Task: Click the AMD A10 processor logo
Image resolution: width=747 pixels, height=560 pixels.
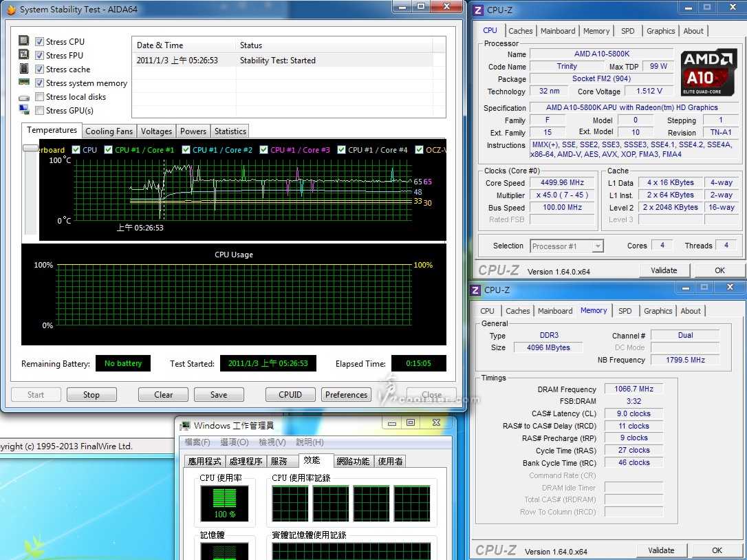Action: click(x=708, y=73)
